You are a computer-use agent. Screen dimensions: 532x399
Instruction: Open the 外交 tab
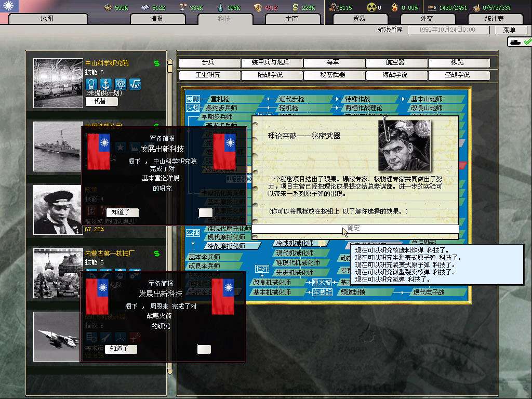pos(427,19)
